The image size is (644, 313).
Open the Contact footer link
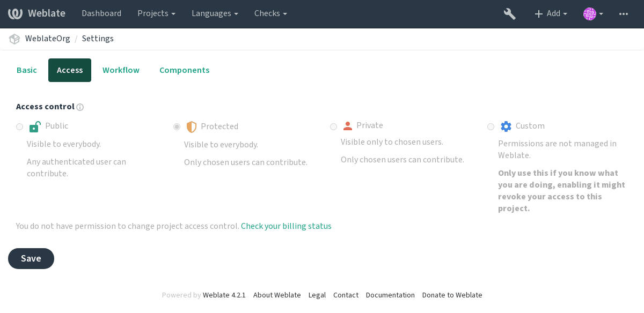[x=346, y=295]
